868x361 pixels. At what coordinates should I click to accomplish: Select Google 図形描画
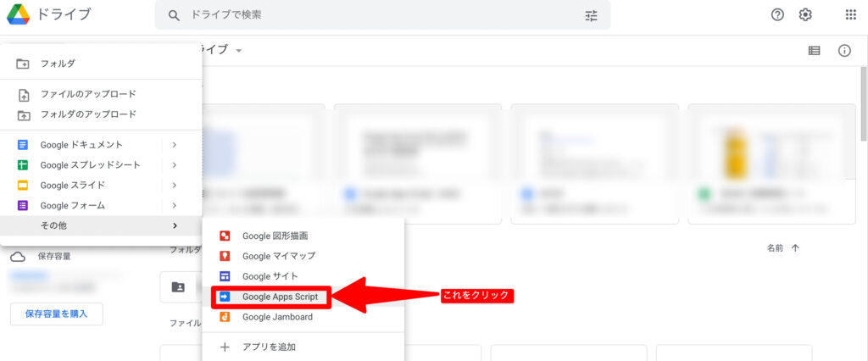pyautogui.click(x=303, y=236)
